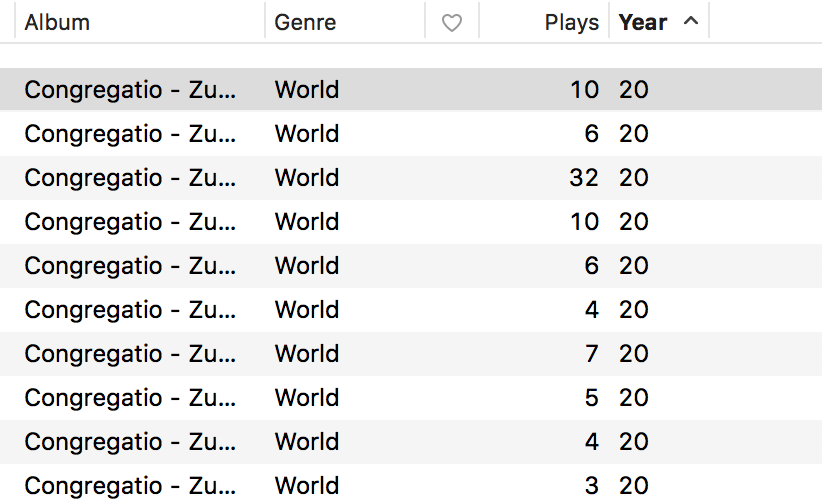Click the bold Year column header label
822x504 pixels.
click(x=643, y=22)
